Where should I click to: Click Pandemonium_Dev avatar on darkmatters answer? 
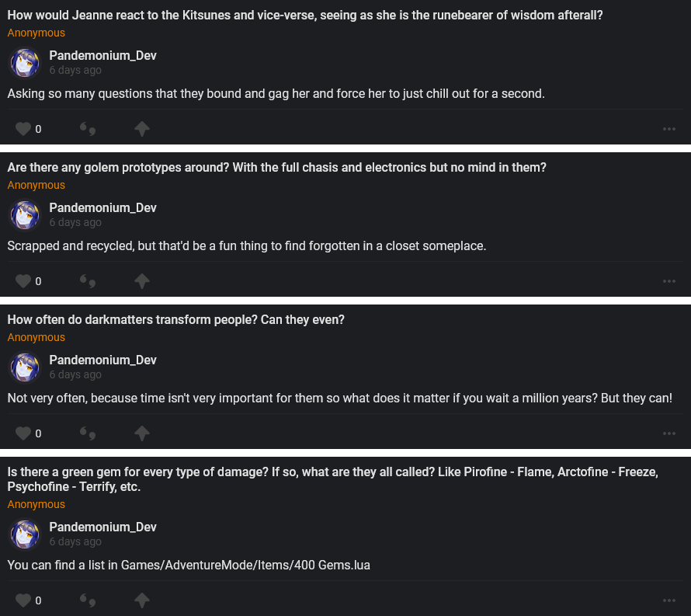click(25, 367)
